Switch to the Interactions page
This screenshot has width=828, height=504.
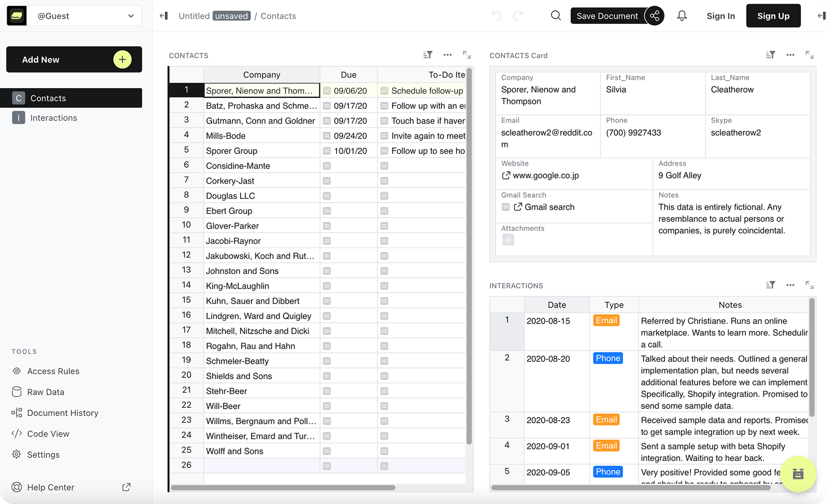(53, 118)
